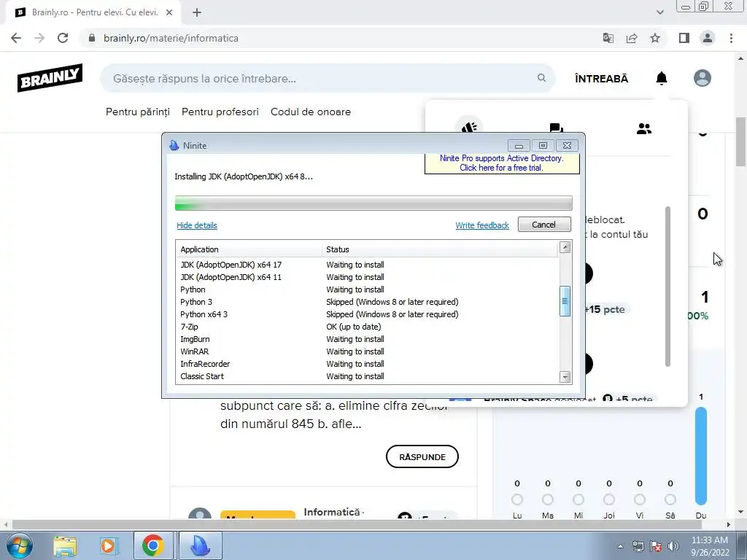Image resolution: width=747 pixels, height=560 pixels.
Task: Select the 7-Zip row
Action: click(x=367, y=327)
